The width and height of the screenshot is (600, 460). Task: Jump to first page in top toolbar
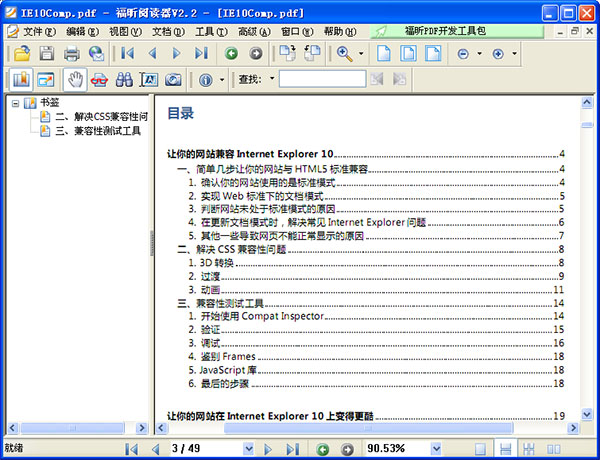tap(128, 53)
